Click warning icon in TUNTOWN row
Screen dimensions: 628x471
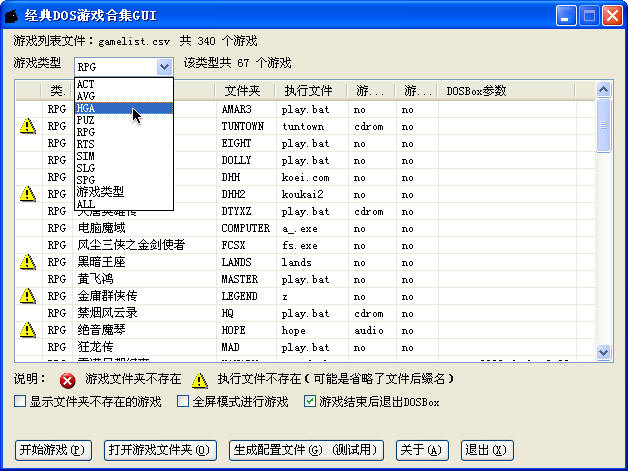click(28, 126)
